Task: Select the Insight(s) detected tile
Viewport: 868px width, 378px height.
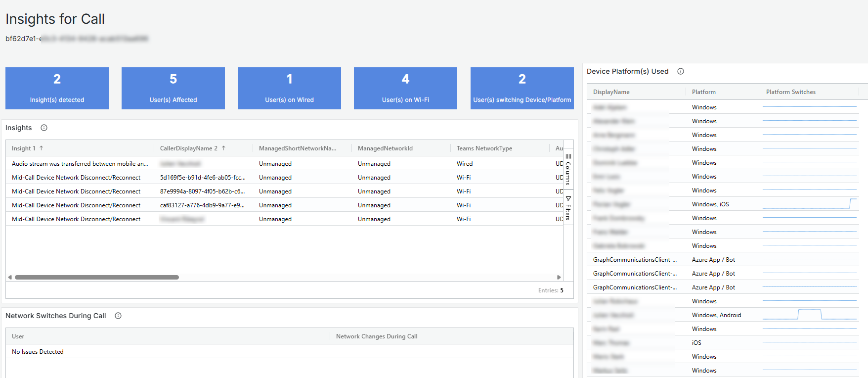Action: (57, 88)
